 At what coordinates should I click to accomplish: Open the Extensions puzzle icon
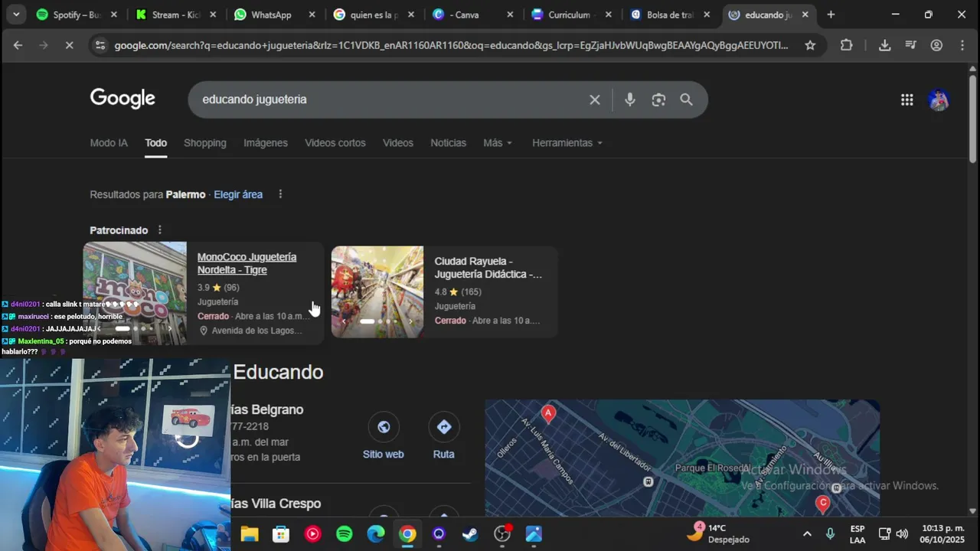point(846,45)
